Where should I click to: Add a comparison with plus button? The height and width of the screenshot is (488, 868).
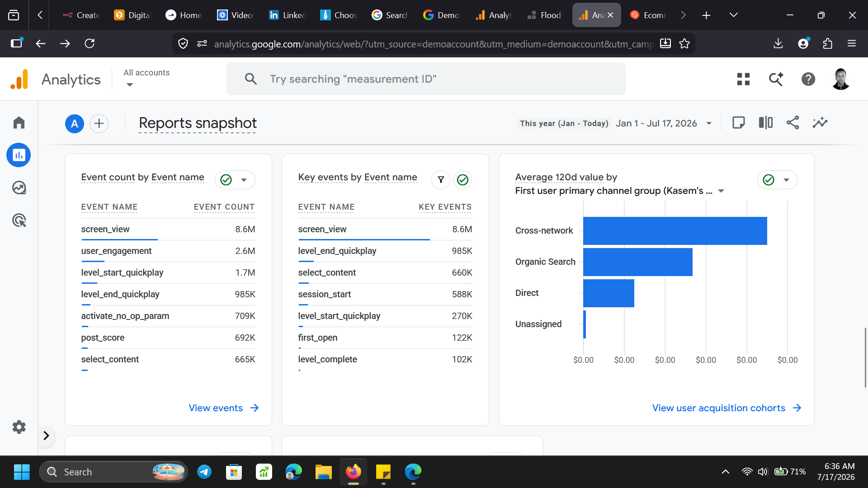(x=99, y=123)
